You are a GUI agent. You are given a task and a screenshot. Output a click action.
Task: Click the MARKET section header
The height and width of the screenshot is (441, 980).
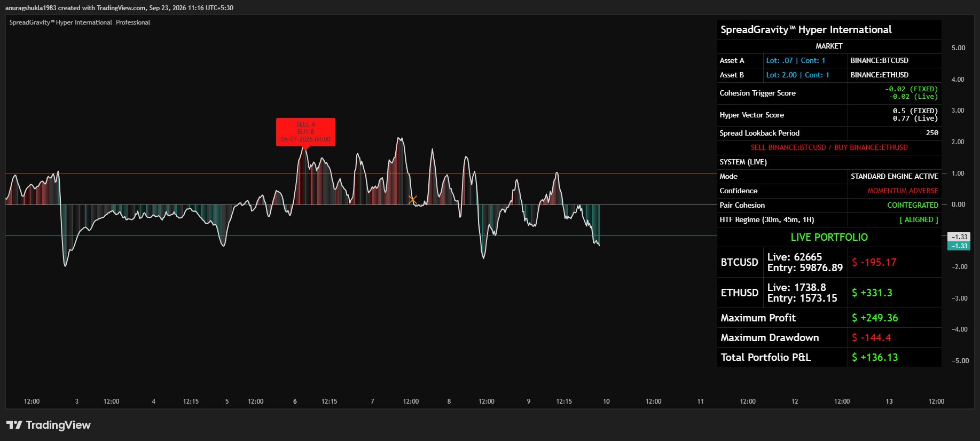tap(829, 46)
